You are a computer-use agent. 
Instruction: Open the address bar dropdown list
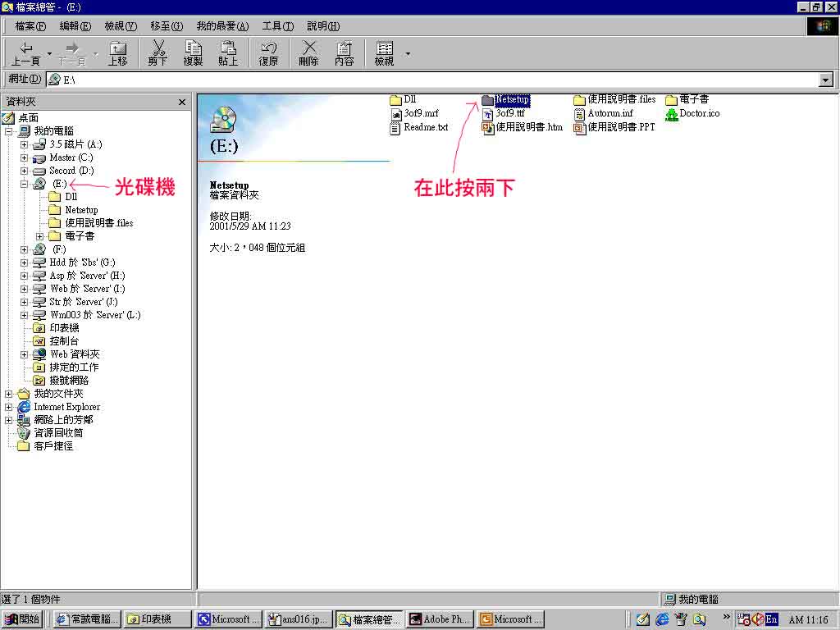click(x=826, y=80)
